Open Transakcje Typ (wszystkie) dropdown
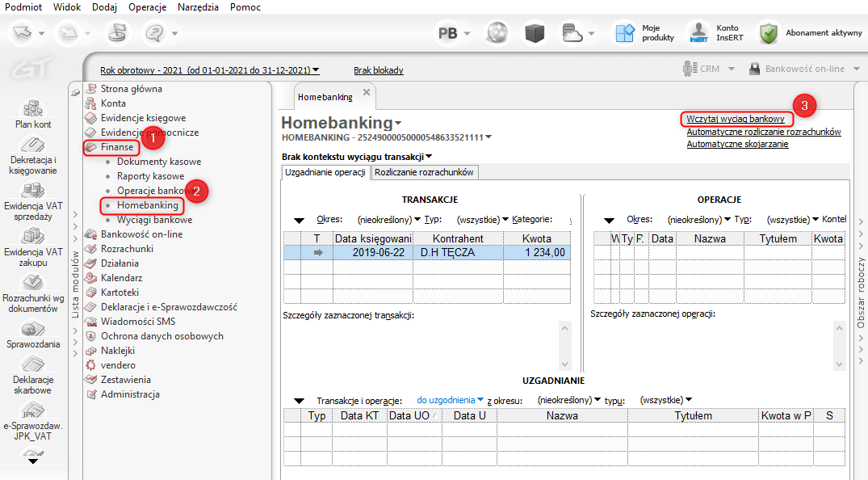Image resolution: width=868 pixels, height=480 pixels. 482,220
